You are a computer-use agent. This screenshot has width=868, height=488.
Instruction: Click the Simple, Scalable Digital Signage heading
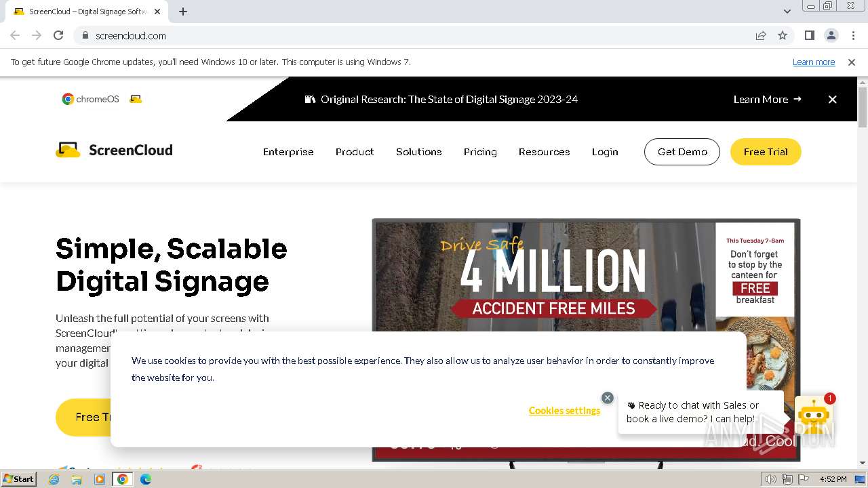point(171,265)
